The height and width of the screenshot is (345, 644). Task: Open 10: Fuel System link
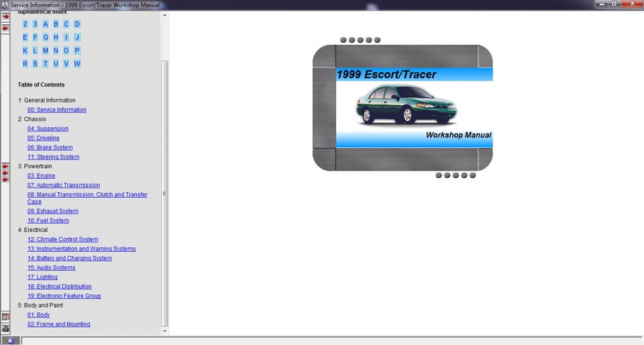click(x=48, y=220)
